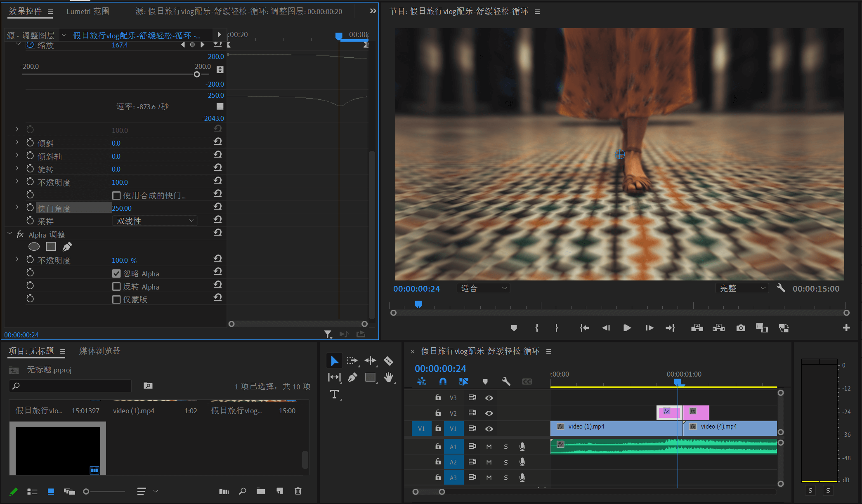Expand 旋转 property

(x=17, y=168)
